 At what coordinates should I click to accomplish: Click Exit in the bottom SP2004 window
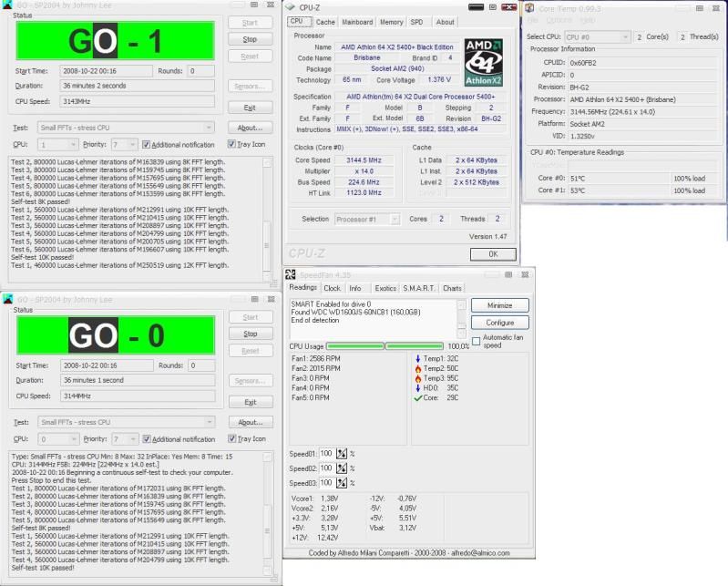(251, 402)
